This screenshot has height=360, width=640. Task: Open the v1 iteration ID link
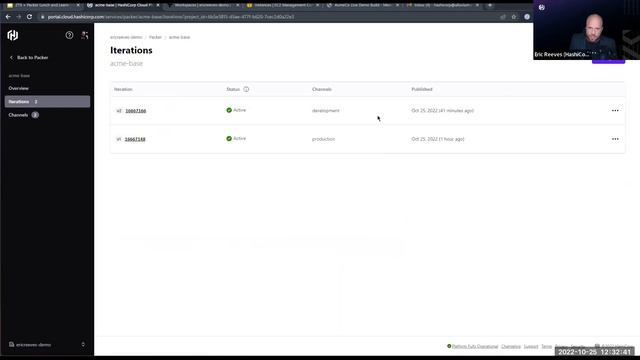click(135, 139)
